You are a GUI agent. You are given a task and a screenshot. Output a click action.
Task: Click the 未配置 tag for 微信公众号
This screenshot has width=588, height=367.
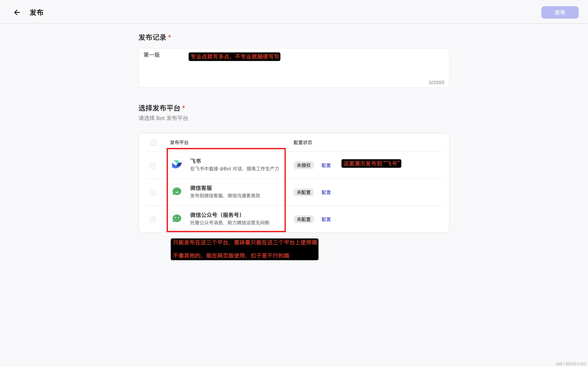[304, 219]
